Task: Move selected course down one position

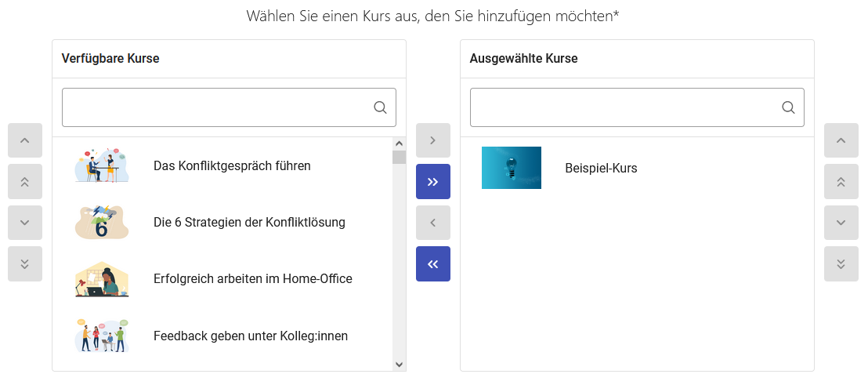Action: [841, 223]
